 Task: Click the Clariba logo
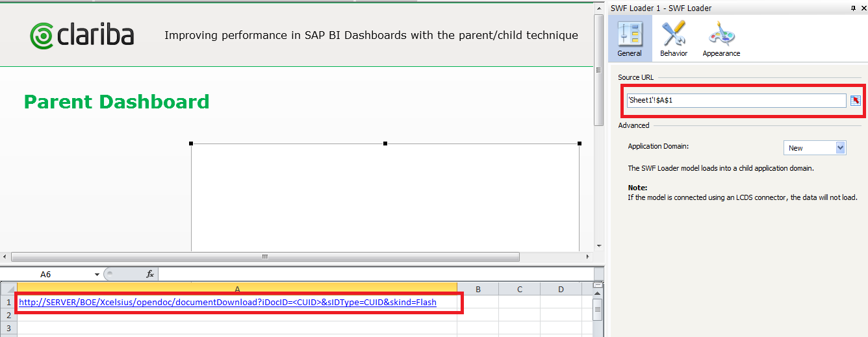tap(82, 35)
